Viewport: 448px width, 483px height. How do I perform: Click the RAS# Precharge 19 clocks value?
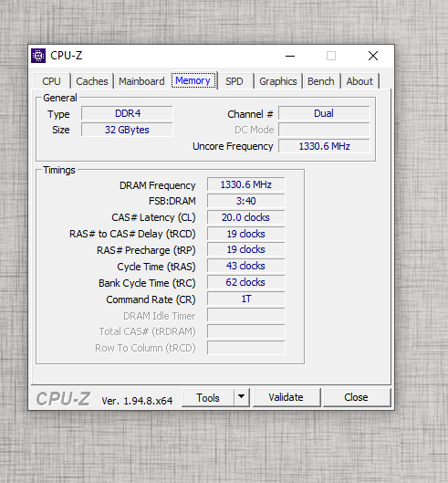[x=246, y=249]
